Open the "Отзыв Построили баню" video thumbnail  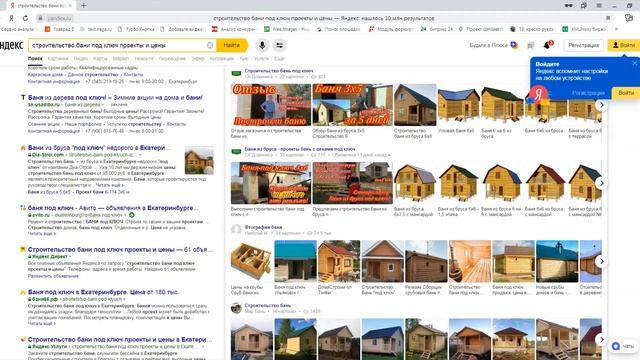click(271, 105)
